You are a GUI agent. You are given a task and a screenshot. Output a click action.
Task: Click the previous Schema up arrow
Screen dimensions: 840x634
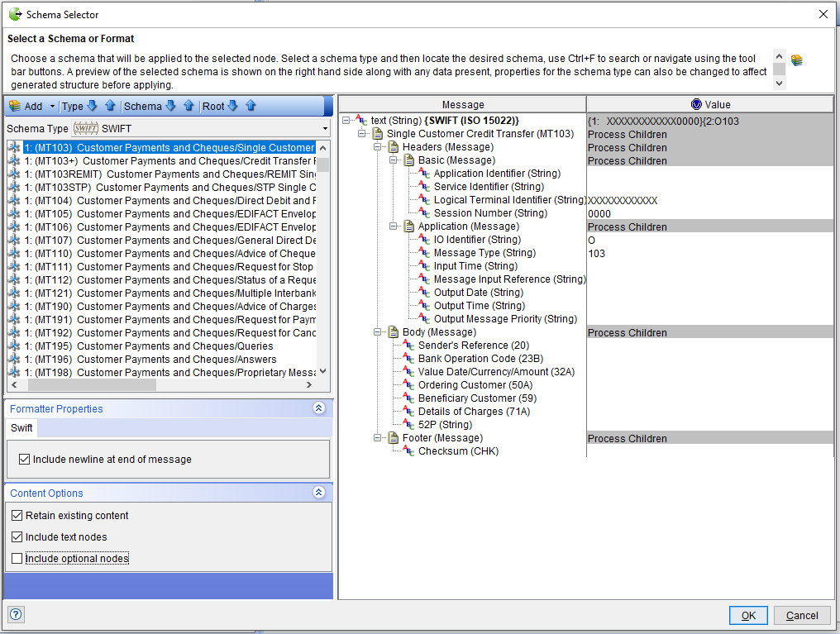click(189, 106)
